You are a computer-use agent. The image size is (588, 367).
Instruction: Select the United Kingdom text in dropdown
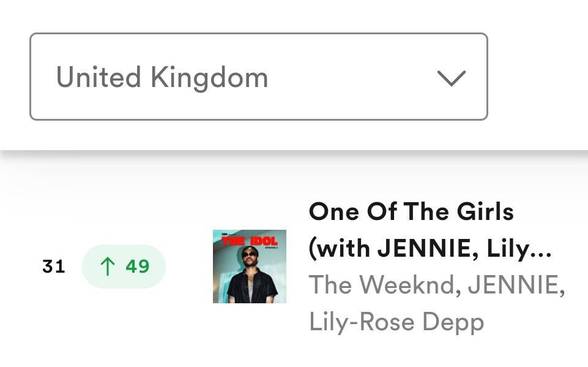(x=162, y=78)
